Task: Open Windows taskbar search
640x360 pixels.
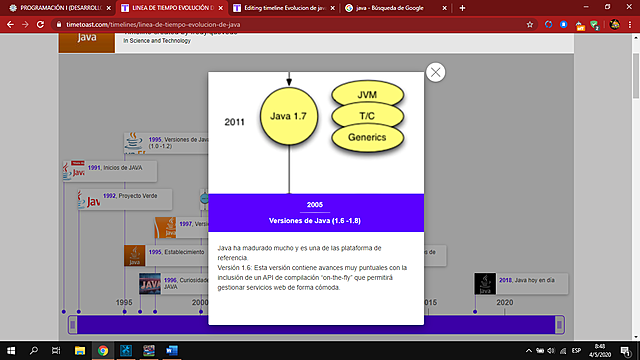Action: 34,351
